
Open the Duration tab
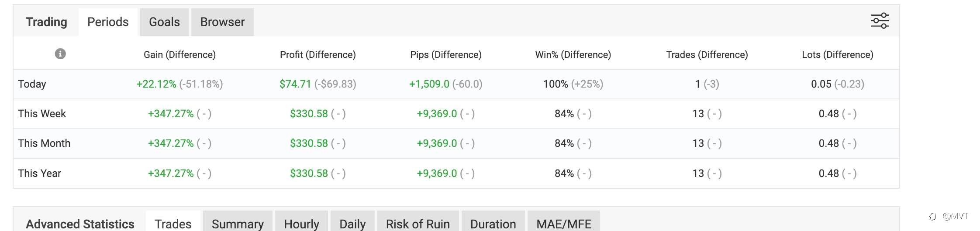point(493,223)
